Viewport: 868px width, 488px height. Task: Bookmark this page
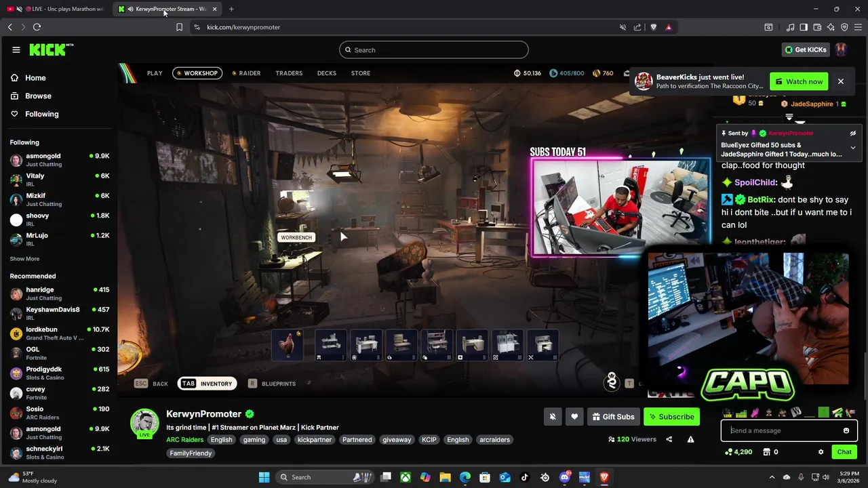pos(179,27)
